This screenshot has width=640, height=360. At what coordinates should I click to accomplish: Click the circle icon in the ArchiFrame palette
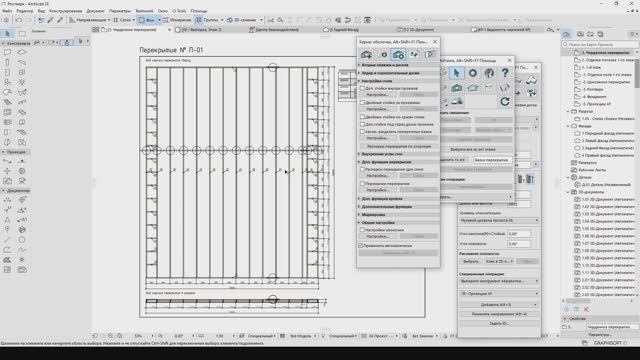(473, 73)
